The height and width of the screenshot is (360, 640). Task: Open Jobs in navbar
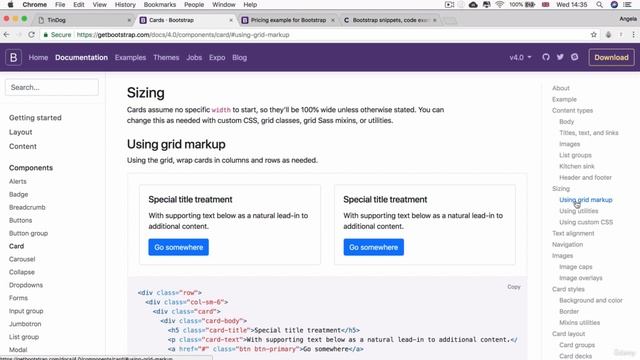point(194,58)
